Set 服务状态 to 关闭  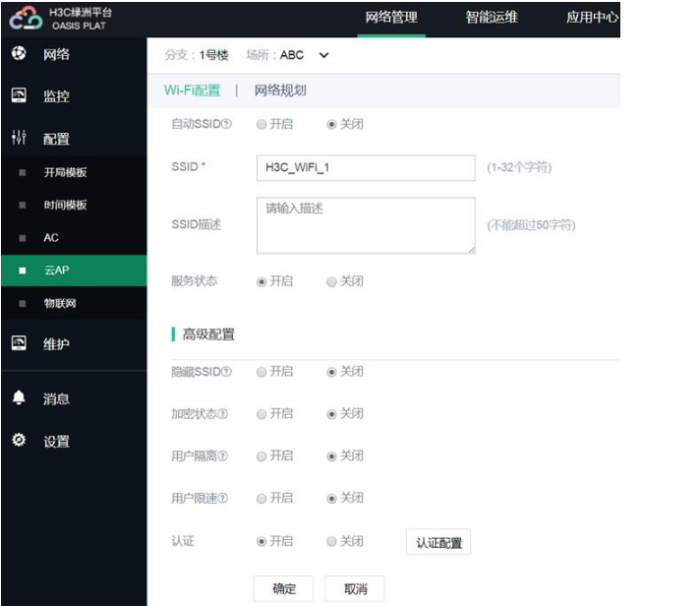[331, 281]
